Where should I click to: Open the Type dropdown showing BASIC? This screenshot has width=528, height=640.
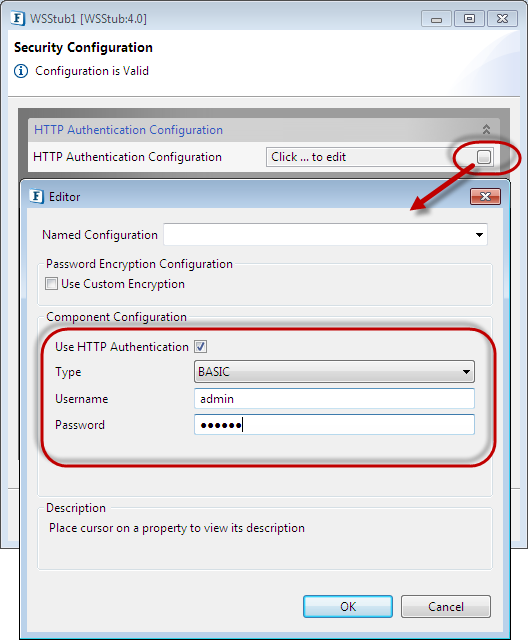pyautogui.click(x=334, y=371)
